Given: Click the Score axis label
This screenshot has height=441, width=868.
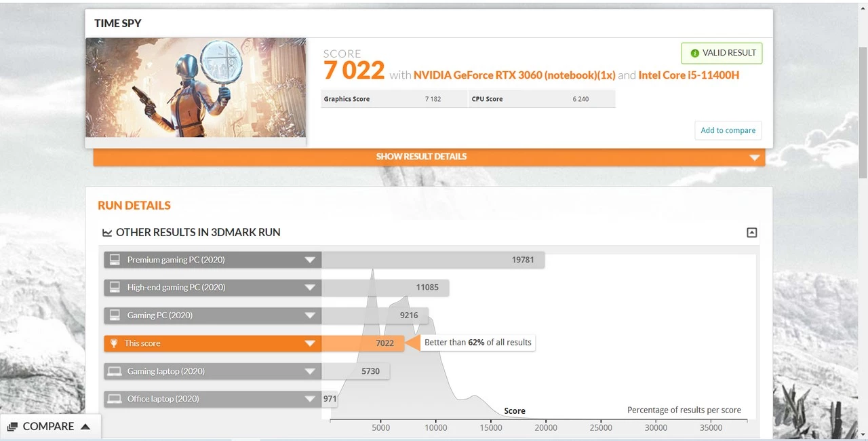Looking at the screenshot, I should [515, 411].
